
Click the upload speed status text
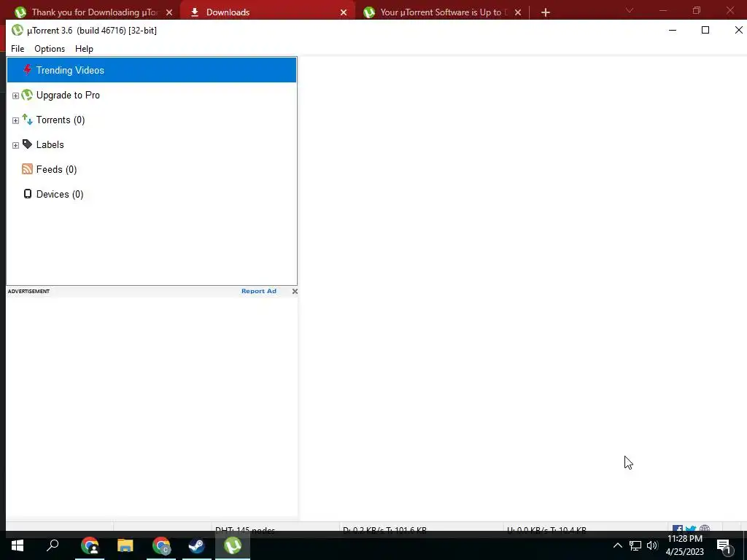point(546,529)
